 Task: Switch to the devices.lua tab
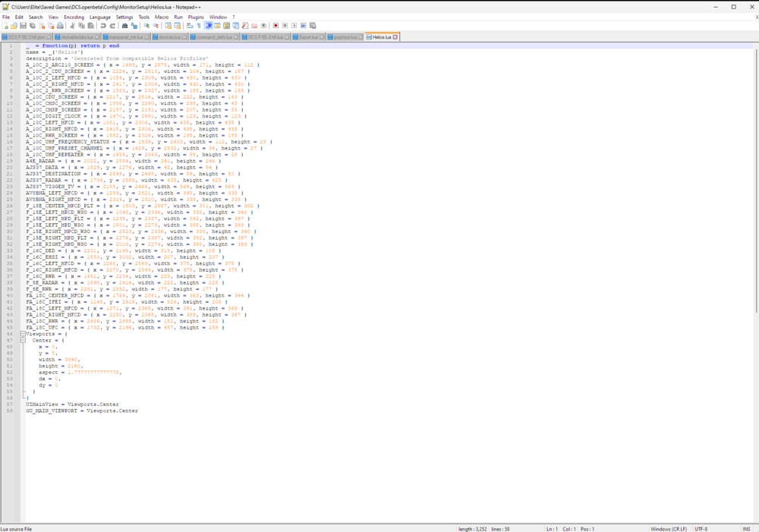(169, 37)
